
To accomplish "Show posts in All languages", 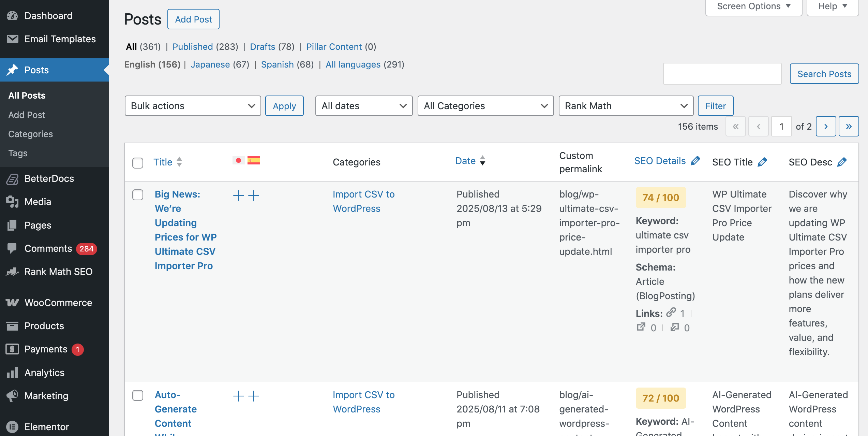I will point(353,64).
